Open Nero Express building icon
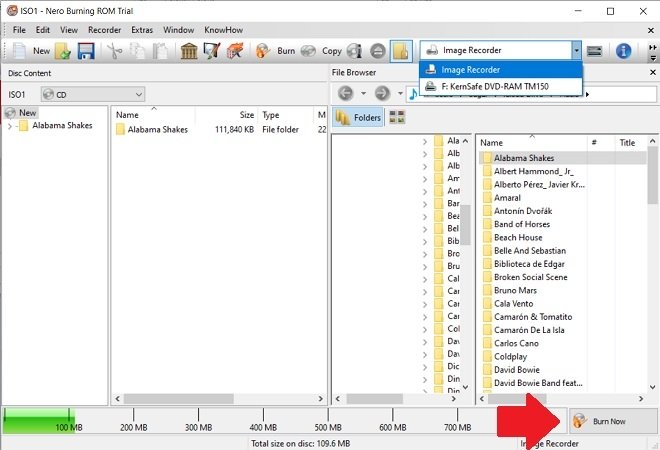 coord(189,51)
